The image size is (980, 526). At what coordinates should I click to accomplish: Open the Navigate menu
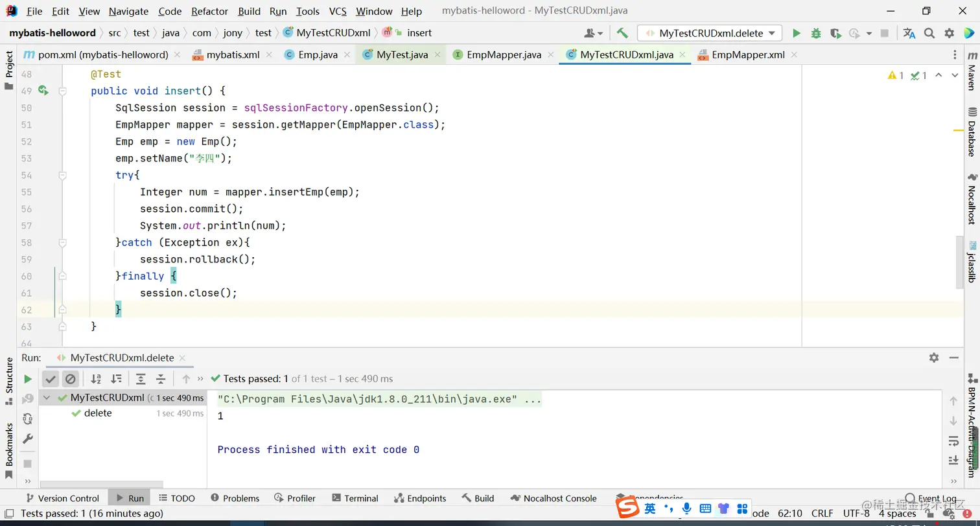(x=128, y=11)
